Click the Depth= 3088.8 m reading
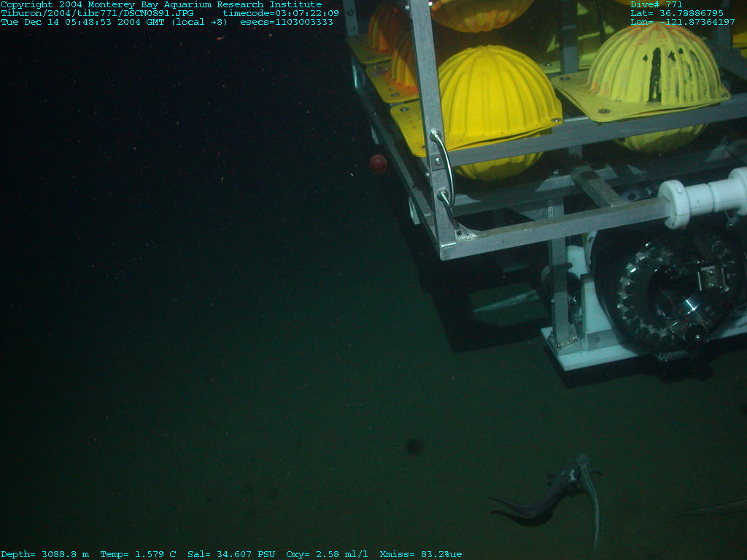The width and height of the screenshot is (747, 560). [x=44, y=554]
